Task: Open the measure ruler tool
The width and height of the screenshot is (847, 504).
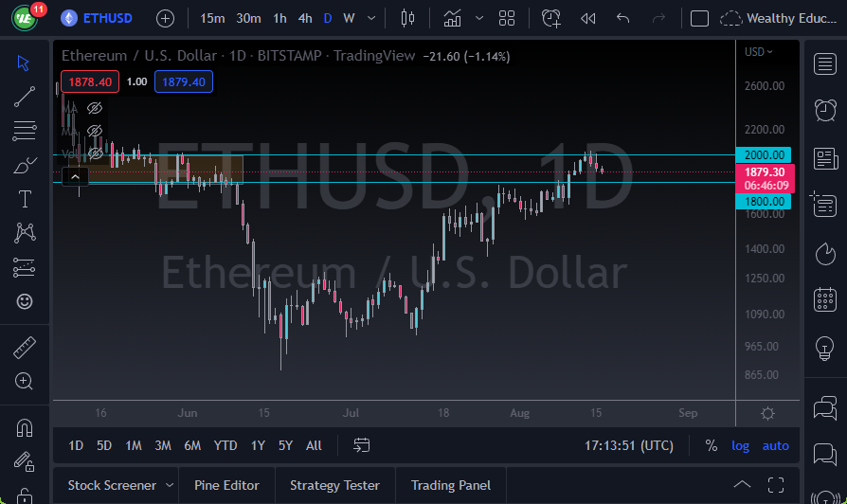Action: [x=25, y=348]
